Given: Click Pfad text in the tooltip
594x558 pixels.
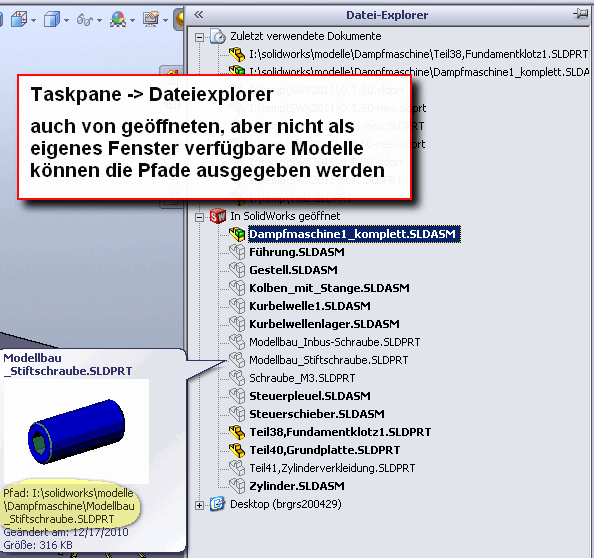Looking at the screenshot, I should [x=69, y=506].
